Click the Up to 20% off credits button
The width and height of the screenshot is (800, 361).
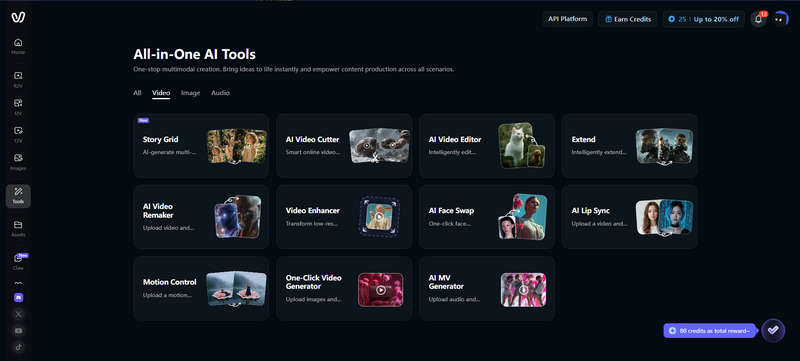coord(704,19)
